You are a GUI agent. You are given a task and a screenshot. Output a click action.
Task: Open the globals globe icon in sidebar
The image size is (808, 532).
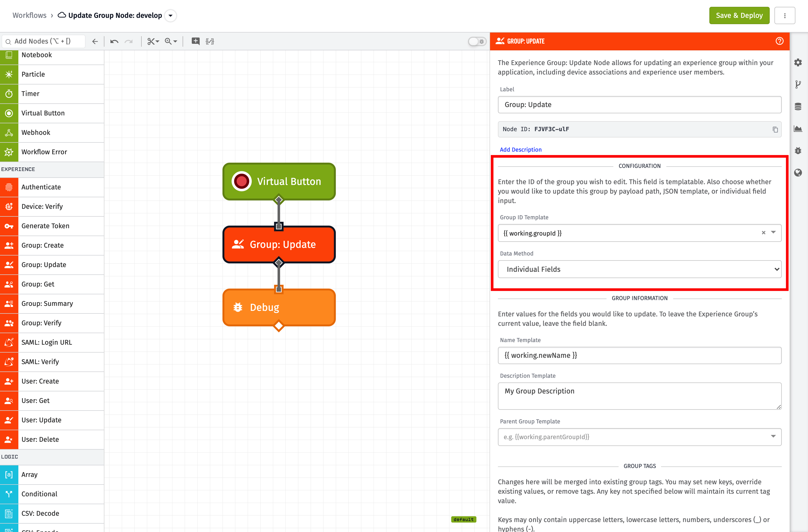(798, 172)
